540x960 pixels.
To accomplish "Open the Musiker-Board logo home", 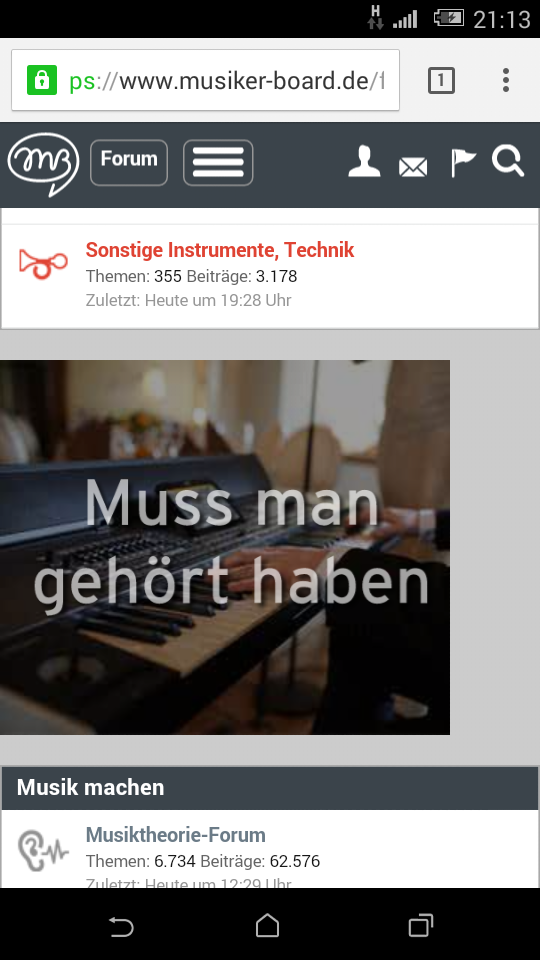I will pyautogui.click(x=43, y=163).
